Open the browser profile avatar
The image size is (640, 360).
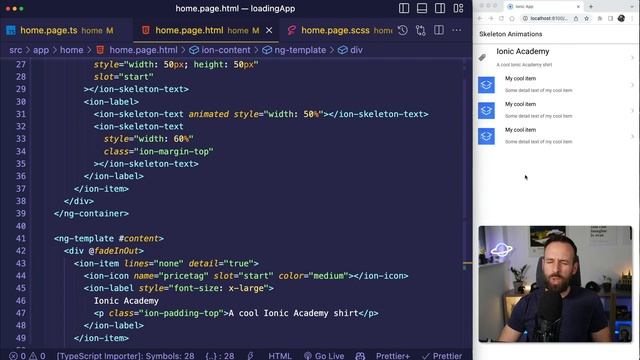621,18
